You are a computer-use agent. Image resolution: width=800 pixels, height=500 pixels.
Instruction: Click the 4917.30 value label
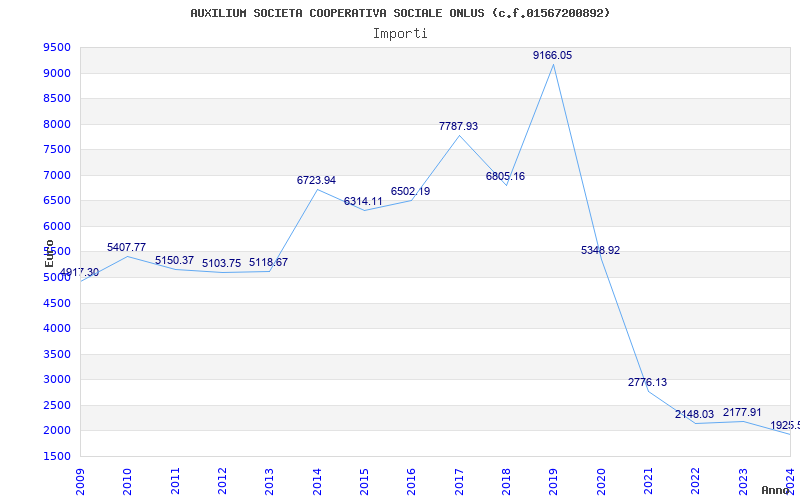pyautogui.click(x=80, y=272)
